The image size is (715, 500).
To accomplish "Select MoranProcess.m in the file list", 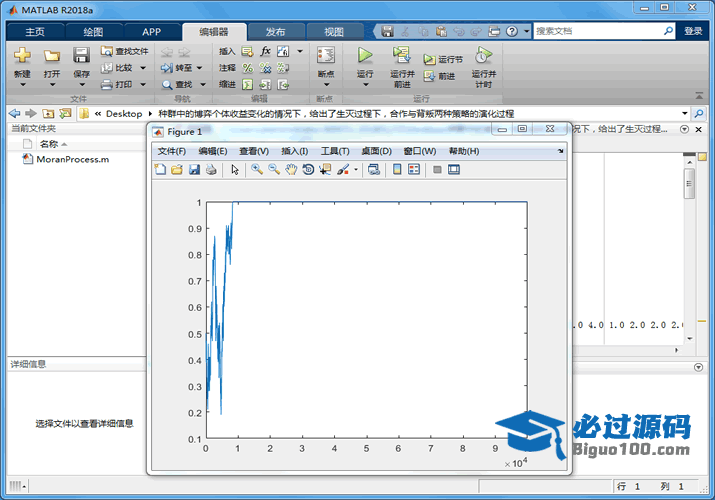I will tap(72, 159).
